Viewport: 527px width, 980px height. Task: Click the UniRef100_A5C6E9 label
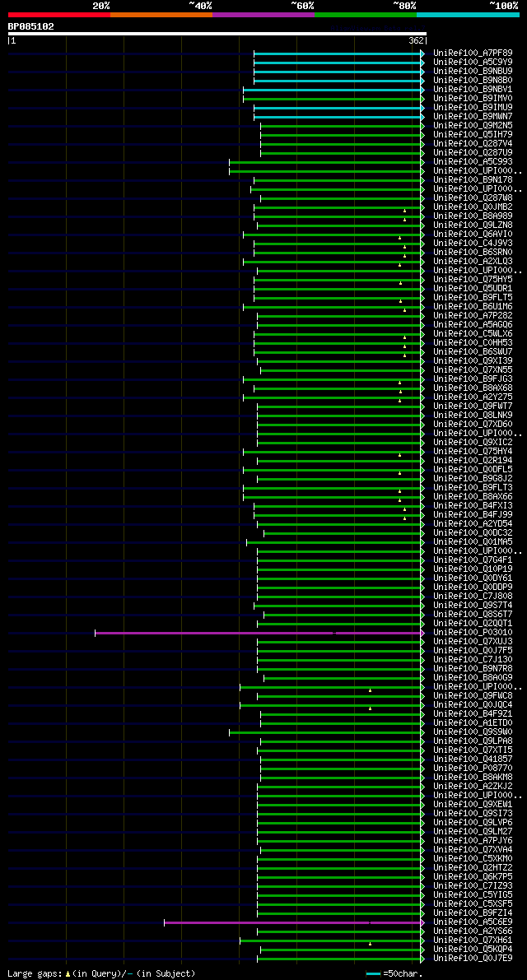473,922
